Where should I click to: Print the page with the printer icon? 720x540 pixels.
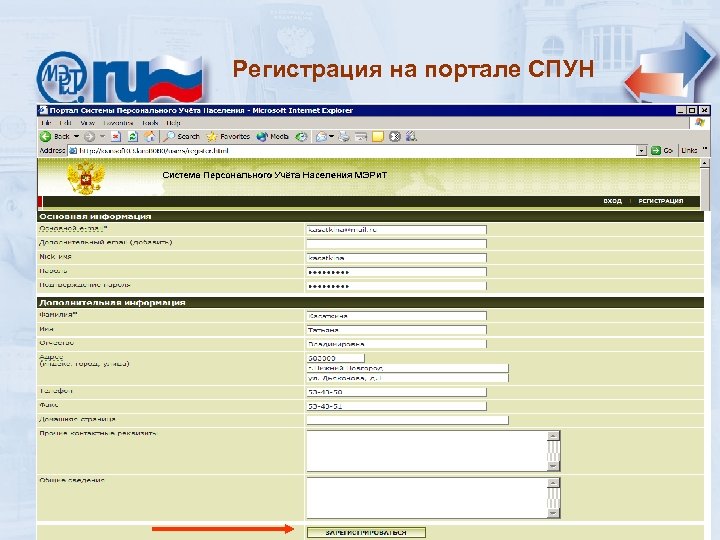pyautogui.click(x=344, y=136)
